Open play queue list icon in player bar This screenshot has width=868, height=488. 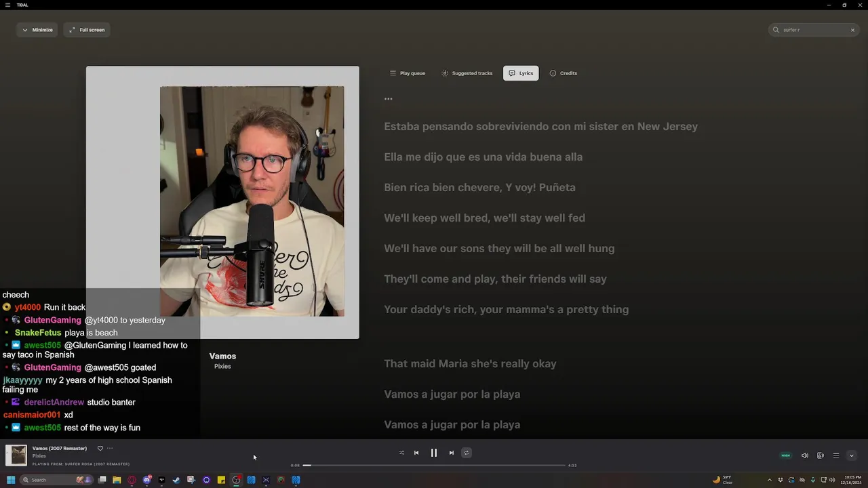coord(836,455)
